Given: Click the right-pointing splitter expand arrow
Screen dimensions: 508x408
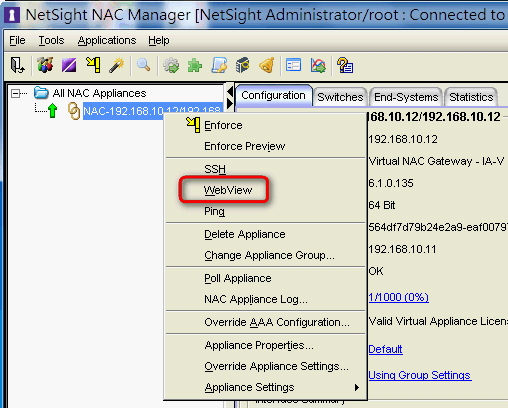Looking at the screenshot, I should tap(230, 103).
